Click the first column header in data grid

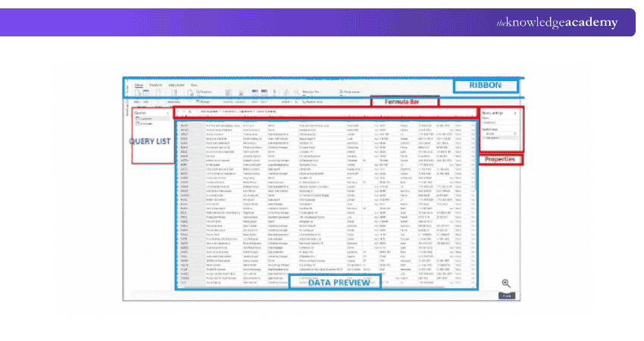184,118
